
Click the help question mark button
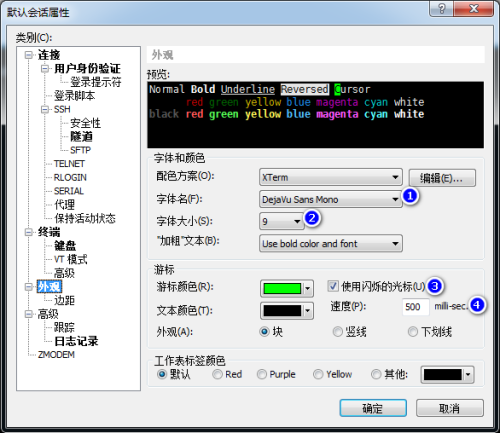pyautogui.click(x=441, y=9)
